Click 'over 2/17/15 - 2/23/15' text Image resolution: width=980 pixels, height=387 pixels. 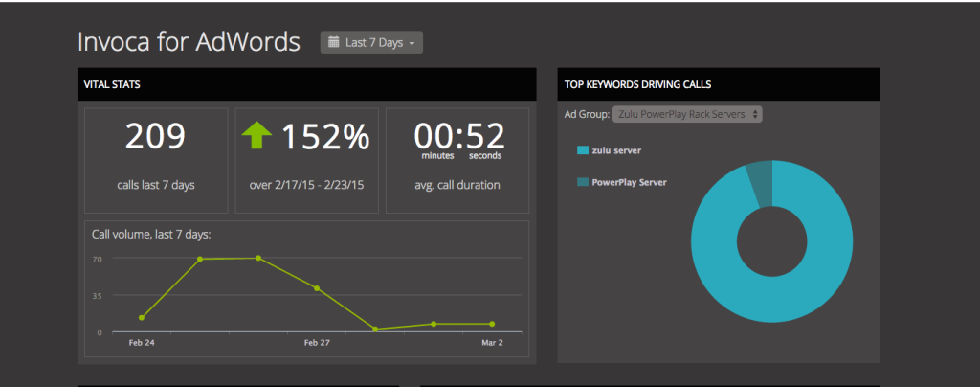[x=307, y=185]
